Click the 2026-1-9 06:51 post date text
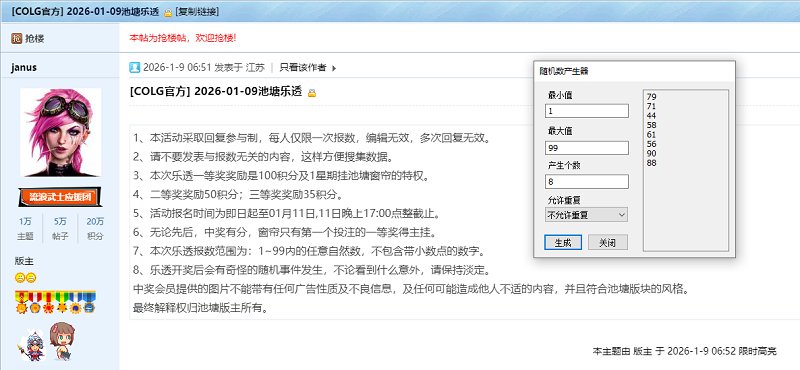Screen dimensions: 800x370 (177, 67)
